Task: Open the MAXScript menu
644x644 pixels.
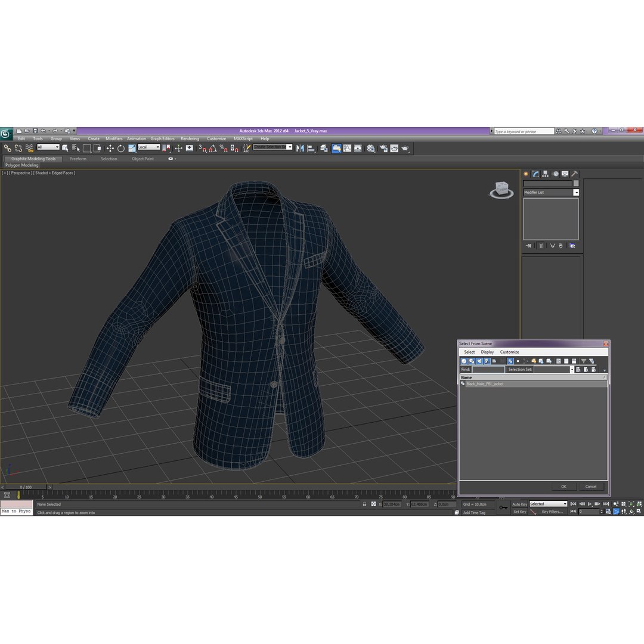Action: [243, 139]
